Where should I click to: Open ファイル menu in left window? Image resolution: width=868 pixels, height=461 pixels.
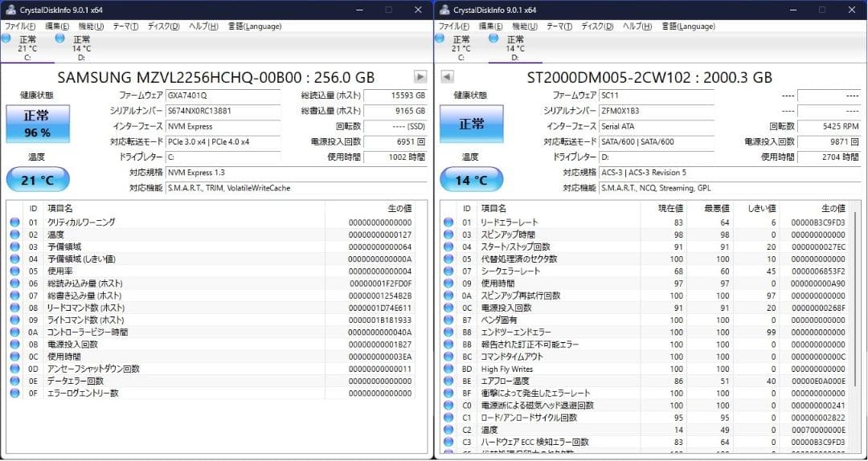[x=20, y=26]
